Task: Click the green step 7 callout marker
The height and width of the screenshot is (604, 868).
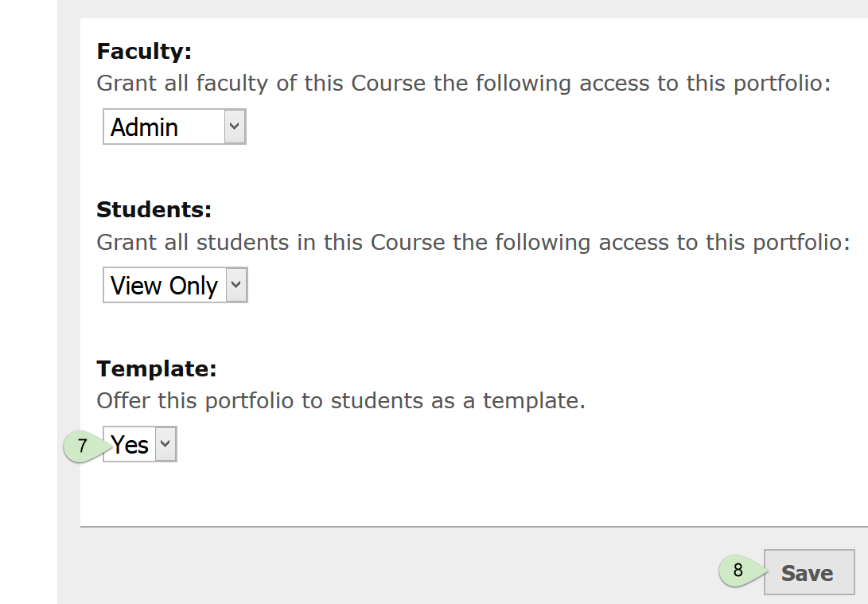Action: [83, 446]
